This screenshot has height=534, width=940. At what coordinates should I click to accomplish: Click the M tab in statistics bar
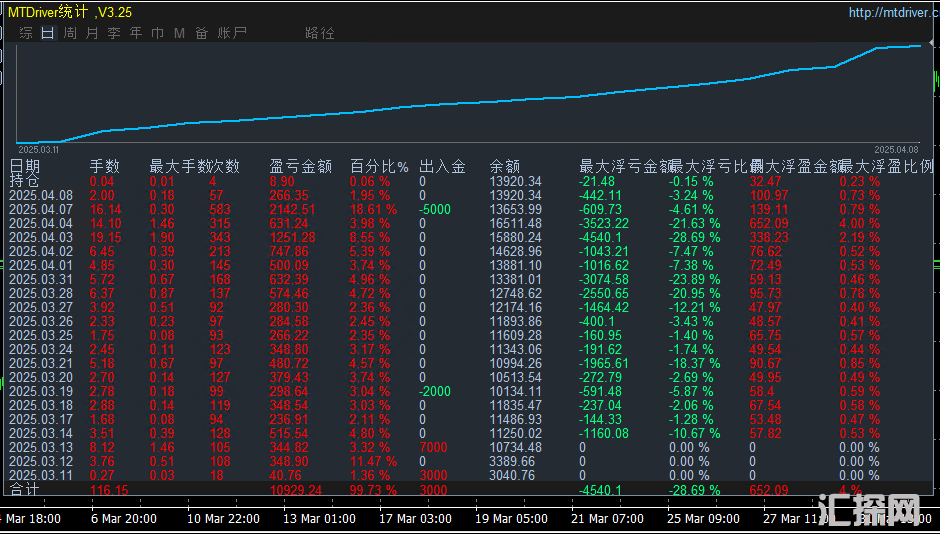[179, 33]
